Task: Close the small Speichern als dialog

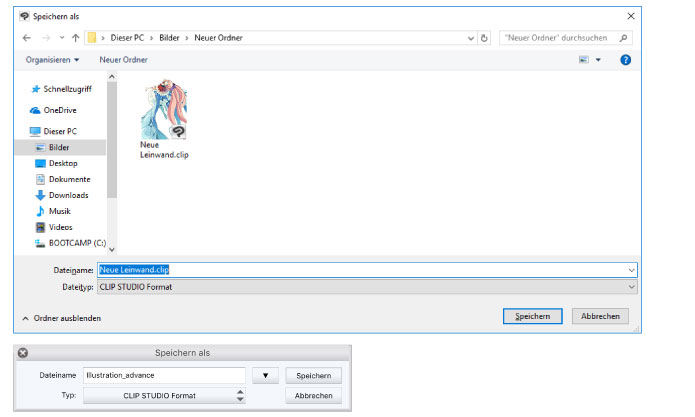Action: pos(23,353)
